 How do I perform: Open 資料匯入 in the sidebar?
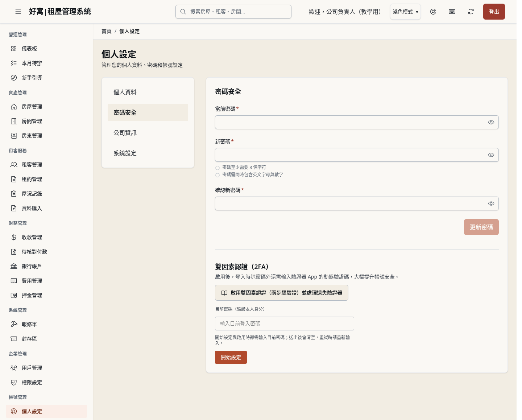click(46, 208)
